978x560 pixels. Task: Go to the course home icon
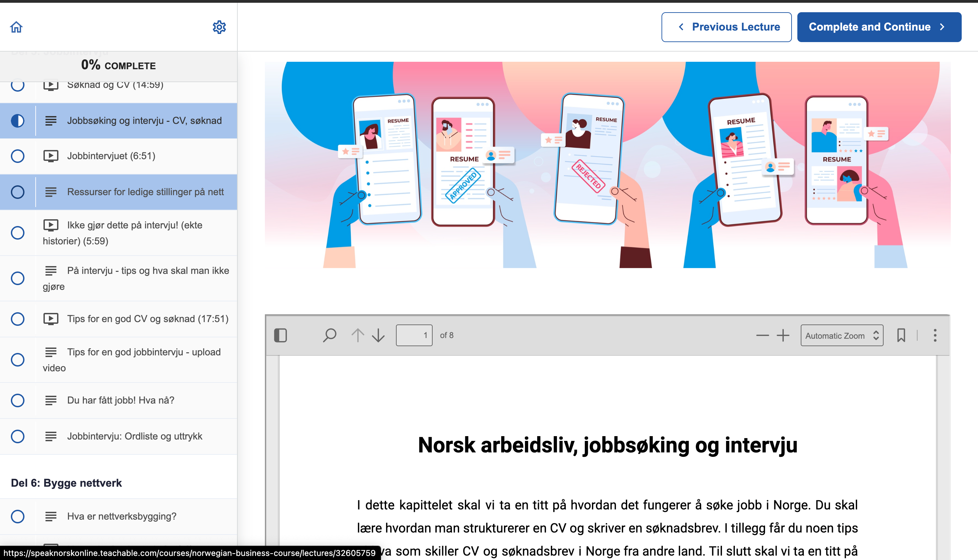pyautogui.click(x=16, y=27)
